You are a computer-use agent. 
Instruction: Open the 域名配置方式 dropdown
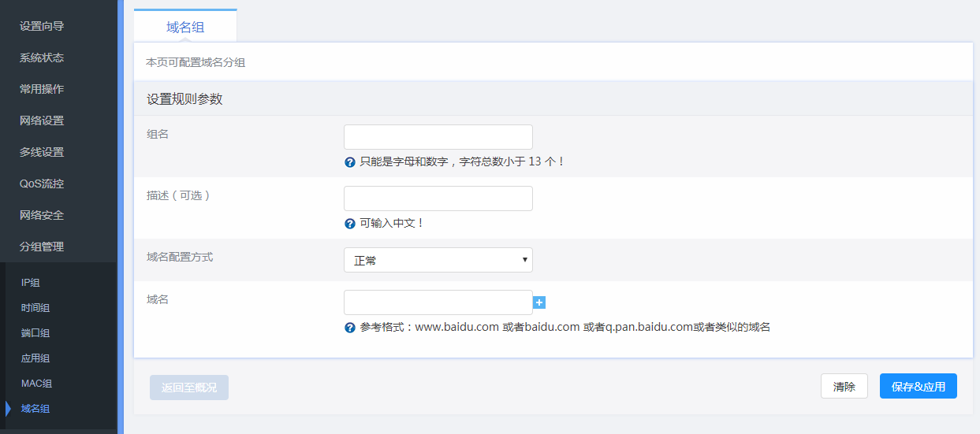coord(438,260)
